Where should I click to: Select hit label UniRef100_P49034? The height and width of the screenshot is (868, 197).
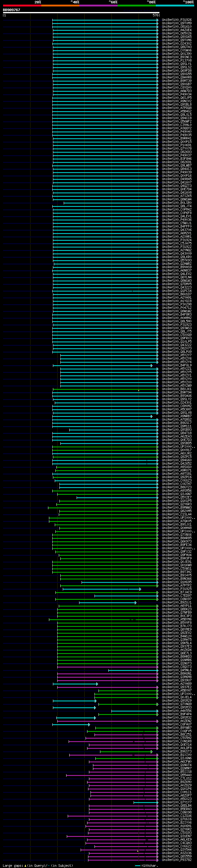pos(177,94)
